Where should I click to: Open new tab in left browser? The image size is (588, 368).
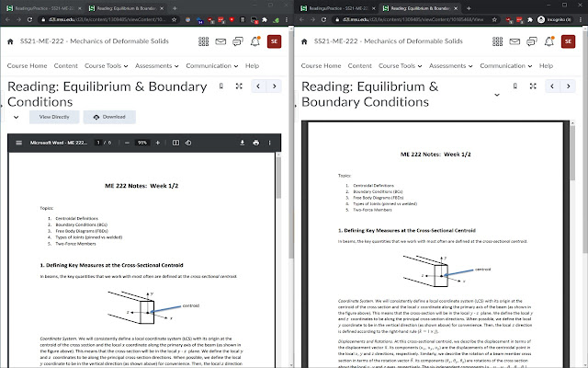pyautogui.click(x=175, y=8)
